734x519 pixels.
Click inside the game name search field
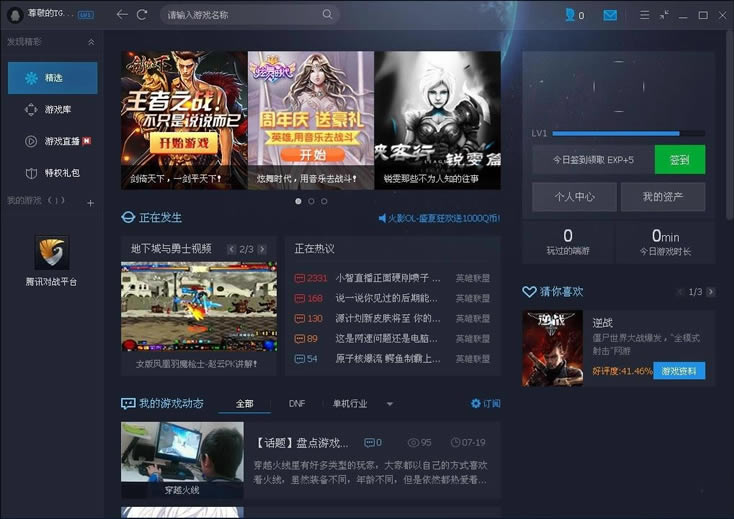click(x=243, y=15)
